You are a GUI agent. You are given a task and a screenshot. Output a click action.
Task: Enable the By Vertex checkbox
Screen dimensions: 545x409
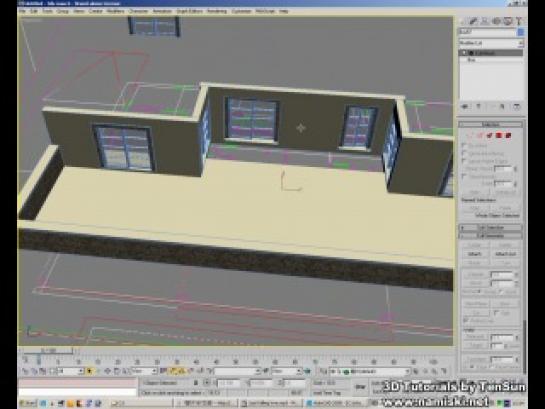tap(464, 145)
